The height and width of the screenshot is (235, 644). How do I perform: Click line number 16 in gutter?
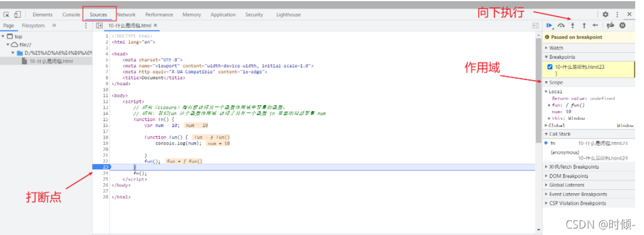click(x=106, y=125)
